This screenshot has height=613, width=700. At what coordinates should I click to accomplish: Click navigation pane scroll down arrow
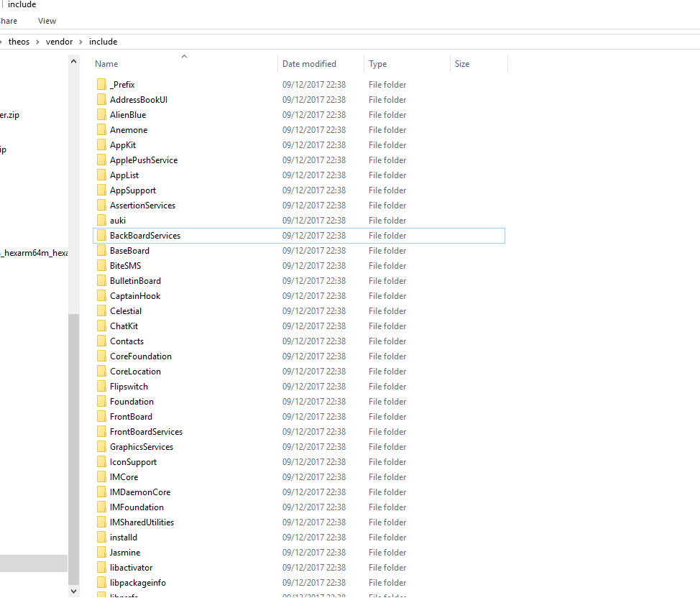tap(73, 591)
